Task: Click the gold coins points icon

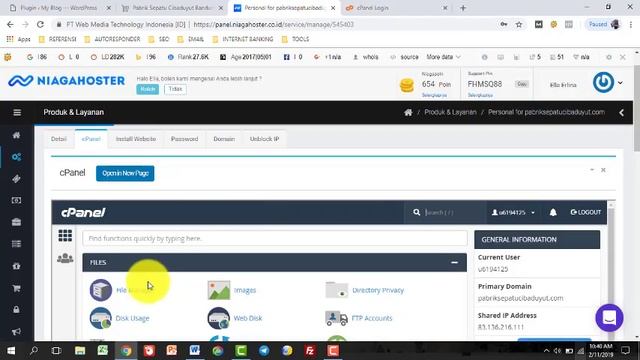Action: tap(407, 85)
